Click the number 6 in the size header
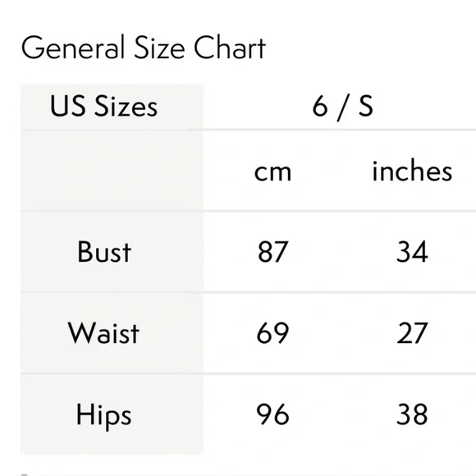 point(320,106)
